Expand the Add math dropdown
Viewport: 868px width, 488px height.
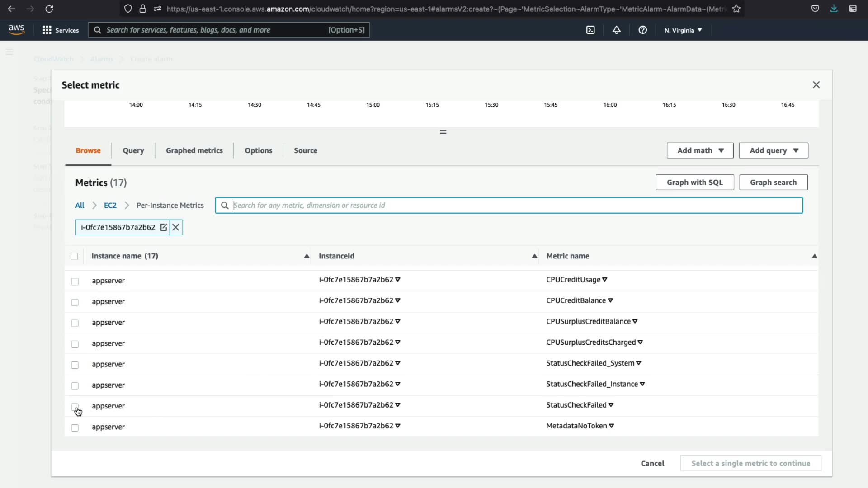[x=700, y=150]
